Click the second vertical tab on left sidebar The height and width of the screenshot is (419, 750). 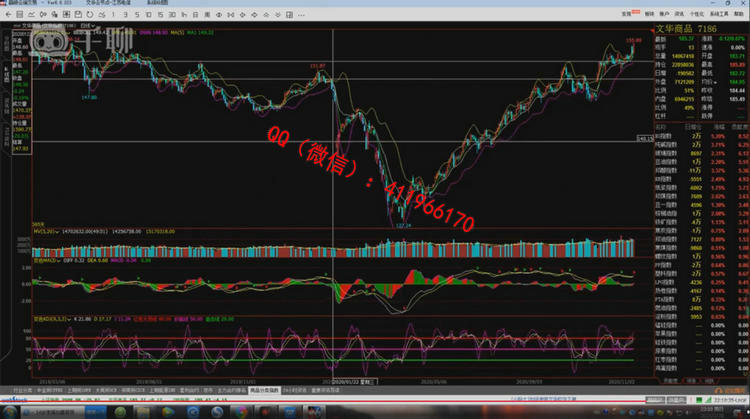click(x=7, y=74)
